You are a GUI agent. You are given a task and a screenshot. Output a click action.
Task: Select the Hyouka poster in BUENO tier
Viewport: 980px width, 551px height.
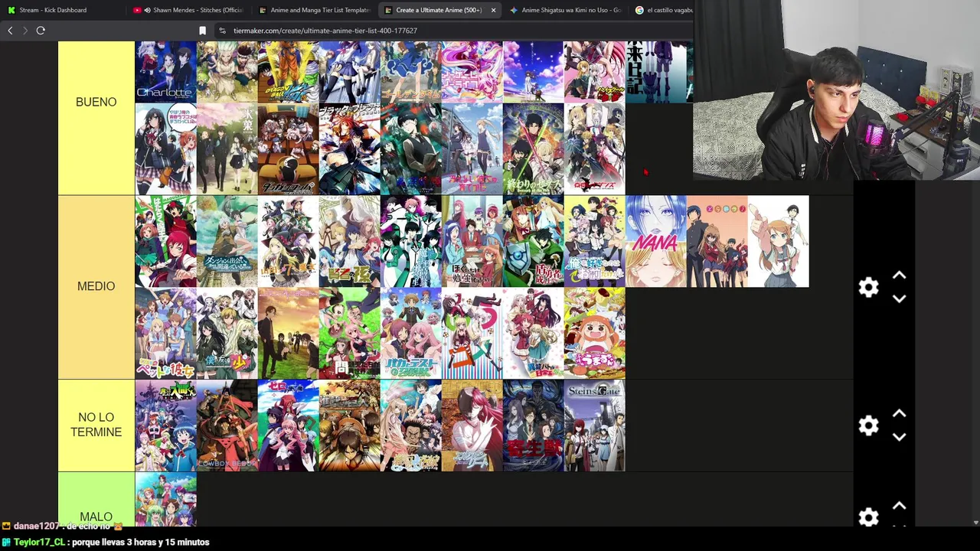227,148
